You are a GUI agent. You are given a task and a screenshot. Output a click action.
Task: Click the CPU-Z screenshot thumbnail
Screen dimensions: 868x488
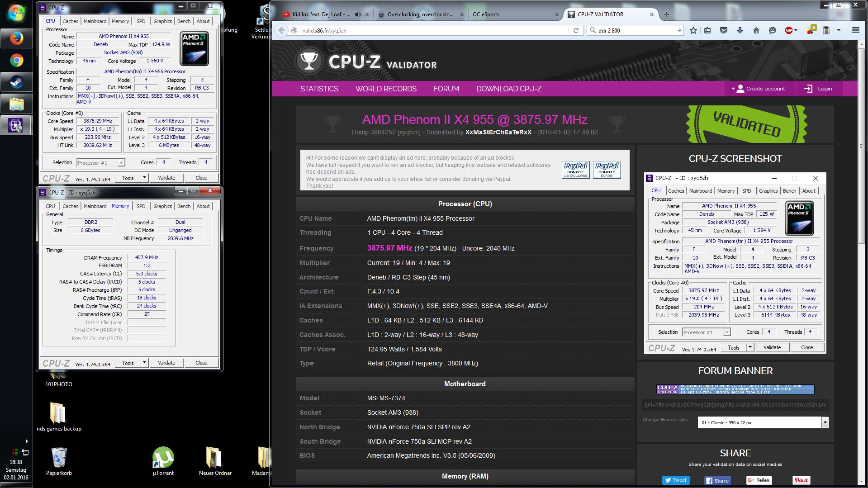click(x=735, y=263)
